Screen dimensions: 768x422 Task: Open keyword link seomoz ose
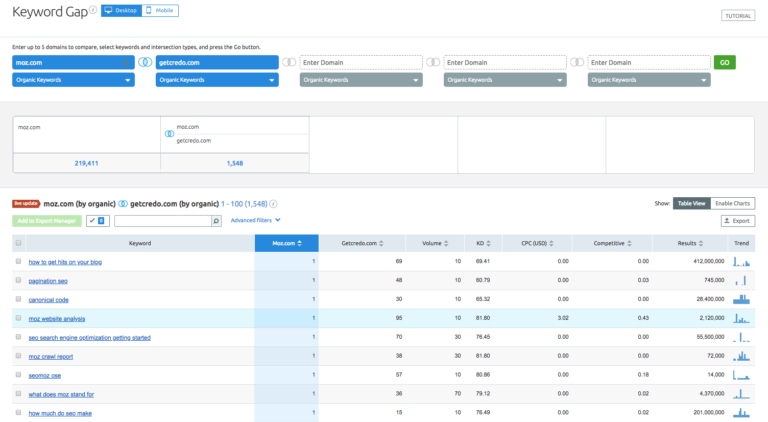coord(45,375)
